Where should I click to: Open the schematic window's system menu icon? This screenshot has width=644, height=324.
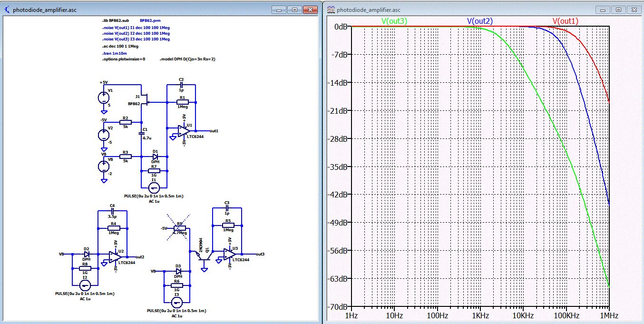[7, 10]
